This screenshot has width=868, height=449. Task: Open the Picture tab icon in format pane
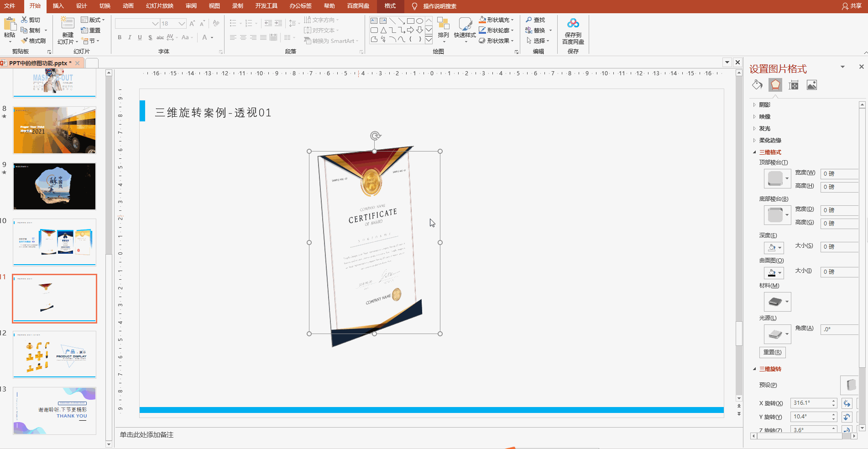coord(812,85)
